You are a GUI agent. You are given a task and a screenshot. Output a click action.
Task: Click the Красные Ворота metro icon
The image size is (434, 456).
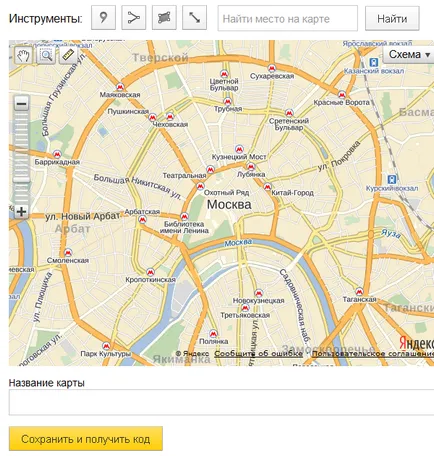[x=342, y=95]
